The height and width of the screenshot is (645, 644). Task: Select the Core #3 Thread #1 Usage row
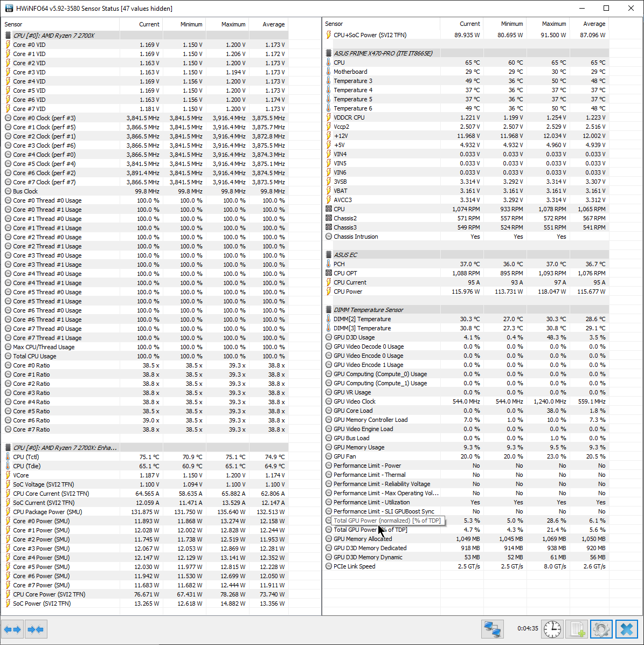145,265
